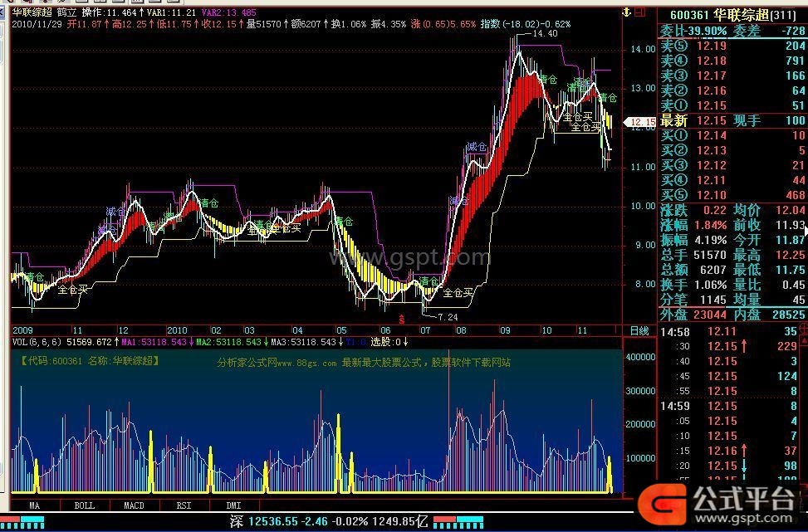Click the red window-layout icon beside the anchor
Image resolution: width=808 pixels, height=532 pixels.
pyautogui.click(x=640, y=12)
